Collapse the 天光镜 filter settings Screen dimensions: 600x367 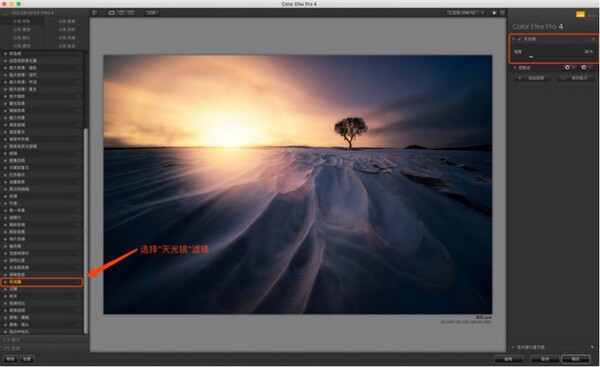pos(514,39)
